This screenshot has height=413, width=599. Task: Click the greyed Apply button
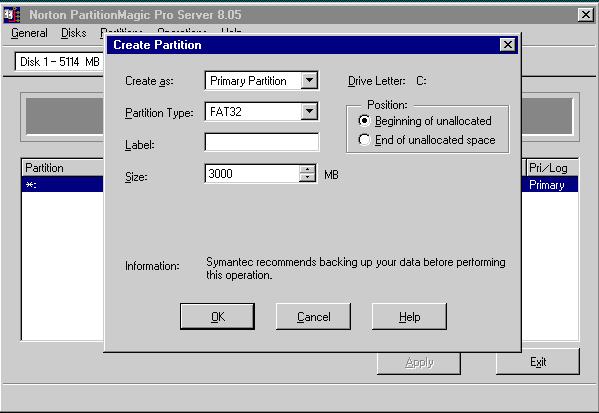[419, 363]
